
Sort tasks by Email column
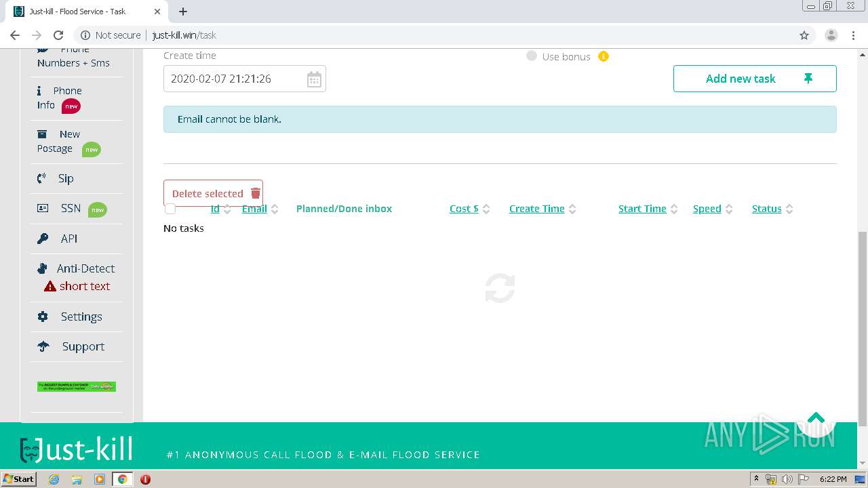(x=254, y=209)
